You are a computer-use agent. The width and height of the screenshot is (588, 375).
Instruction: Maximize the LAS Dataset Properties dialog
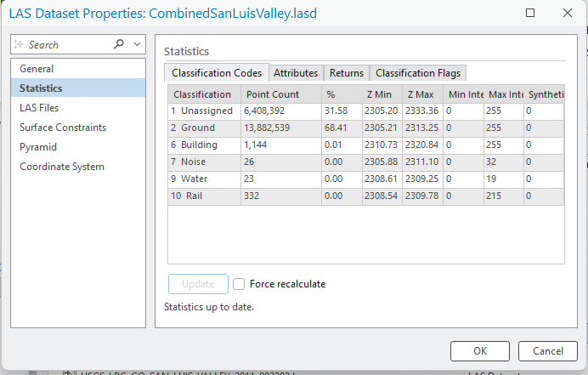[x=530, y=14]
